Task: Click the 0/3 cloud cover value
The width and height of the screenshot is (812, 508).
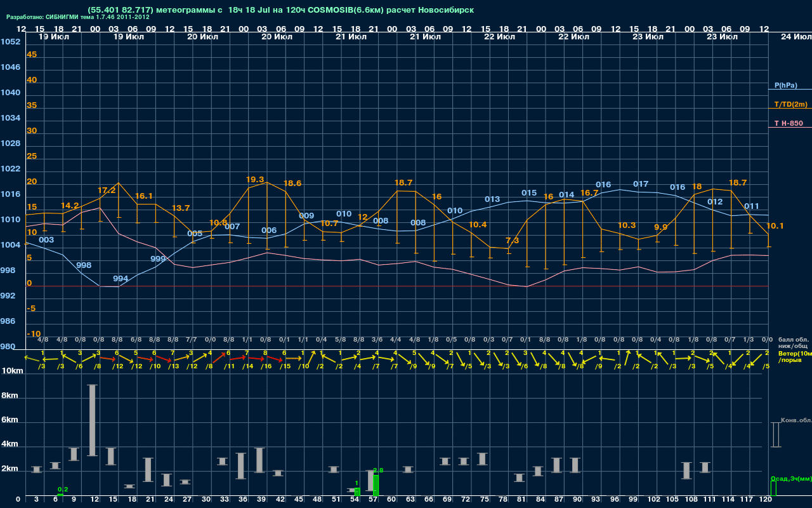Action: click(x=488, y=340)
